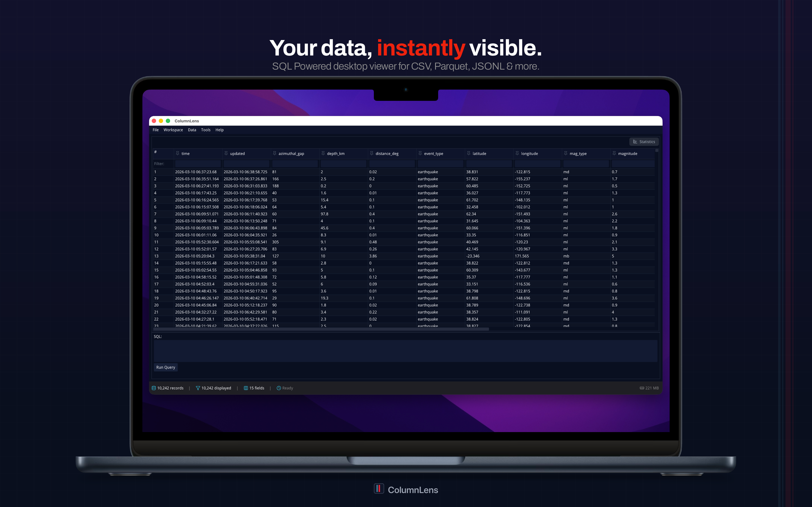This screenshot has height=507, width=812.
Task: Open the File menu
Action: [156, 130]
